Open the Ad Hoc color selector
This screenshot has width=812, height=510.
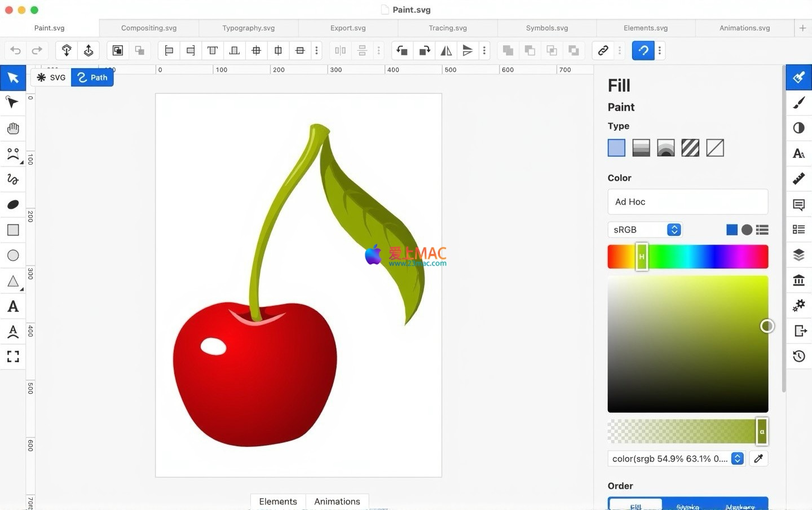[687, 202]
